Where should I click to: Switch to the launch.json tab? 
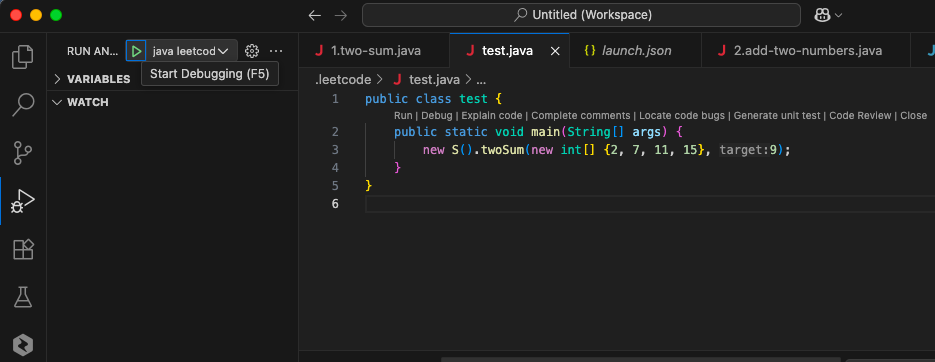tap(635, 51)
